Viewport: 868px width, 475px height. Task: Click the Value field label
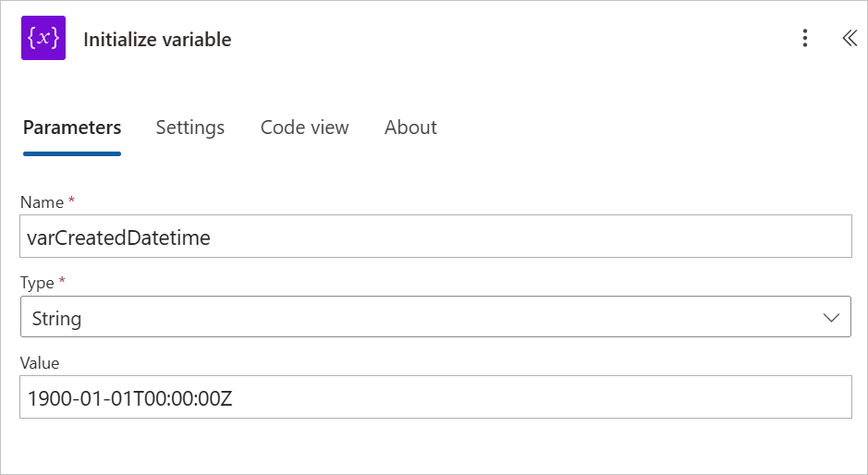[40, 363]
